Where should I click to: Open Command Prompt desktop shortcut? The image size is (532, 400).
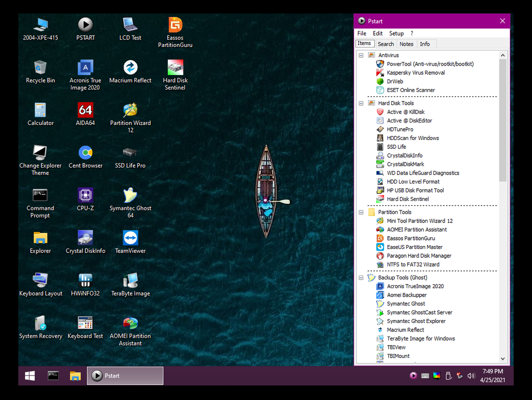click(x=40, y=203)
